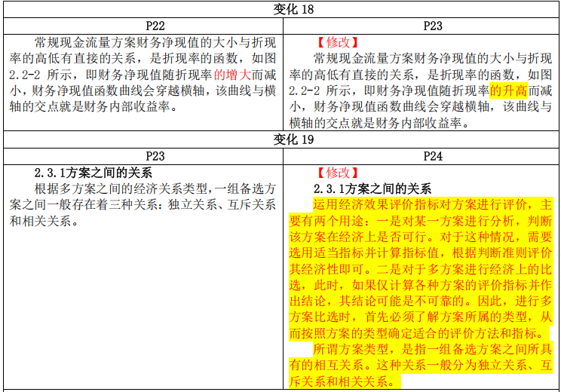Click the red "【修改】" tag under P24
Viewport: 561px width, 392px height.
click(x=337, y=173)
